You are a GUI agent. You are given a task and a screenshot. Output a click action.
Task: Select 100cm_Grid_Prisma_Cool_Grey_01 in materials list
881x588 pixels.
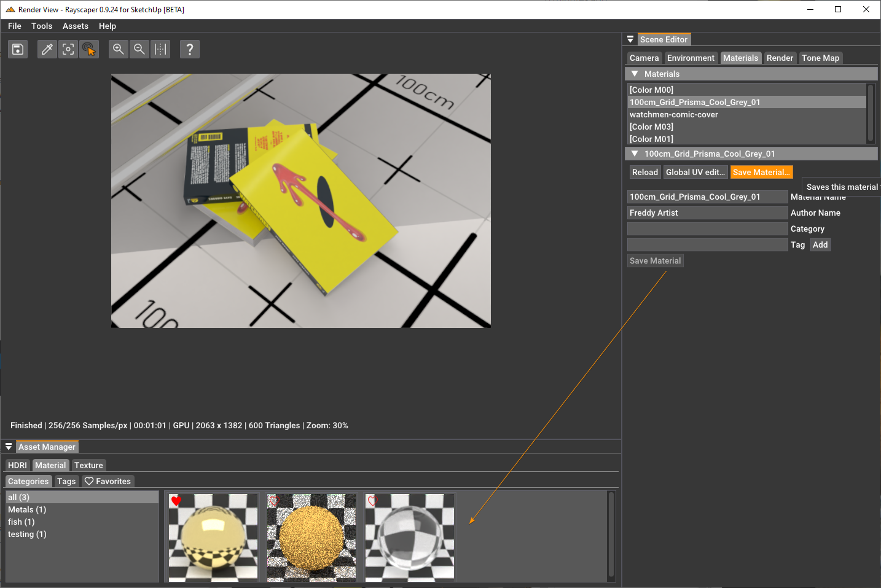tap(746, 102)
